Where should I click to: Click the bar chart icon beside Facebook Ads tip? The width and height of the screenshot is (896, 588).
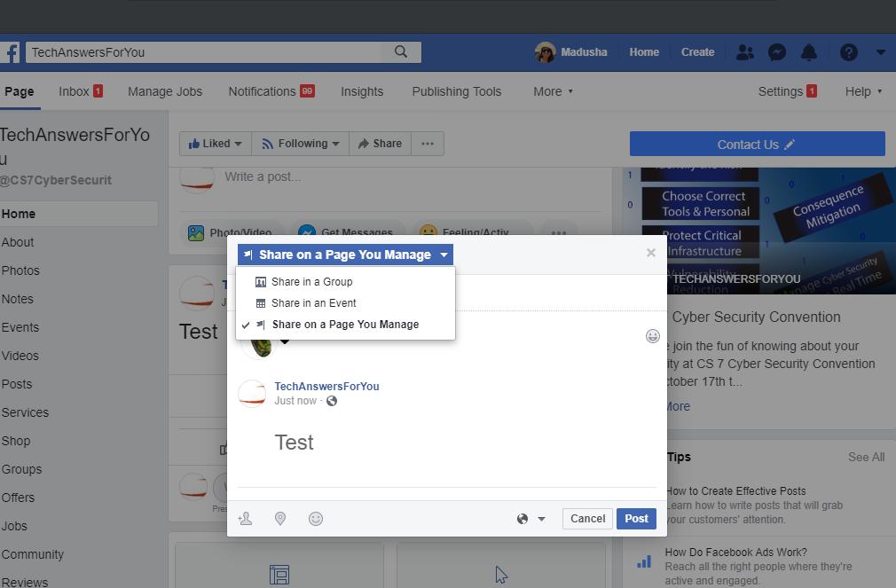pos(644,561)
